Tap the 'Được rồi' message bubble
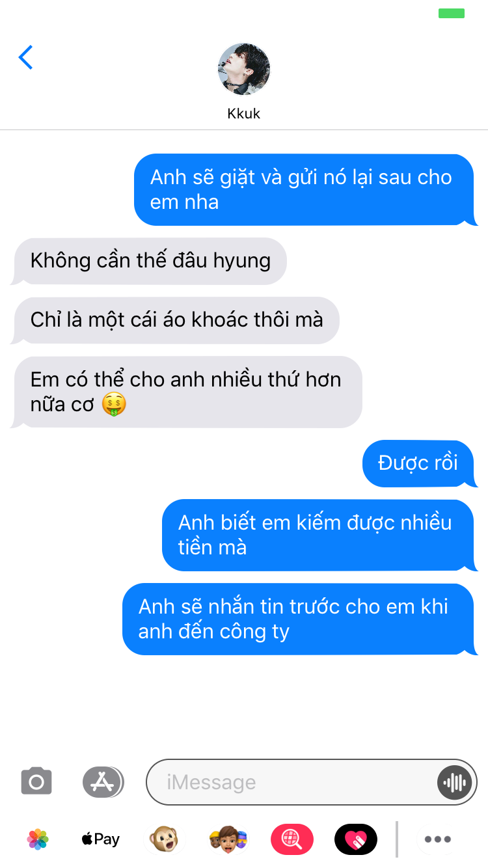488x868 pixels. 420,463
